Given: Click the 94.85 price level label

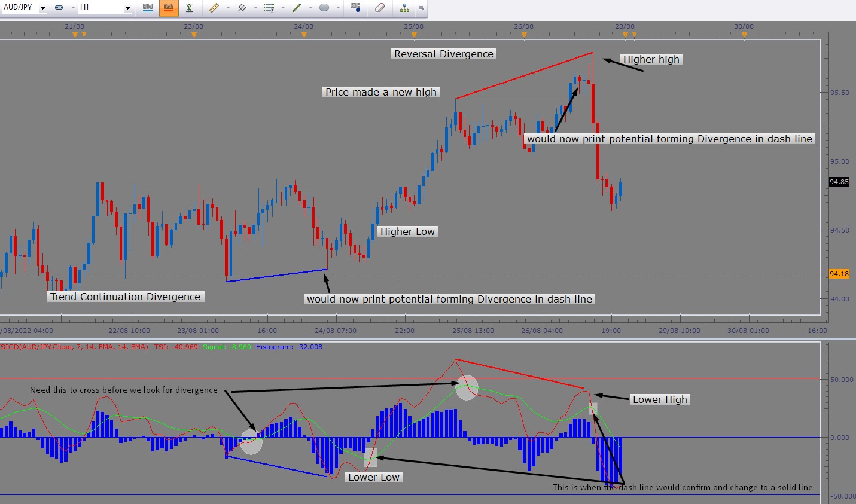Looking at the screenshot, I should point(839,182).
